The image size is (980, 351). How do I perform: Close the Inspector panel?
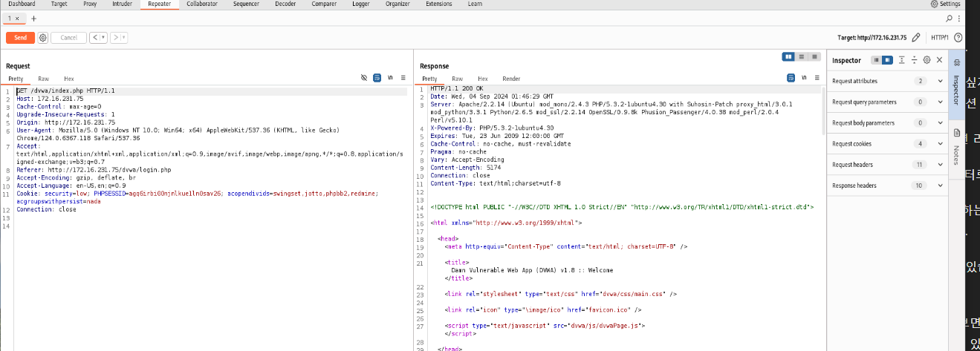pos(939,60)
